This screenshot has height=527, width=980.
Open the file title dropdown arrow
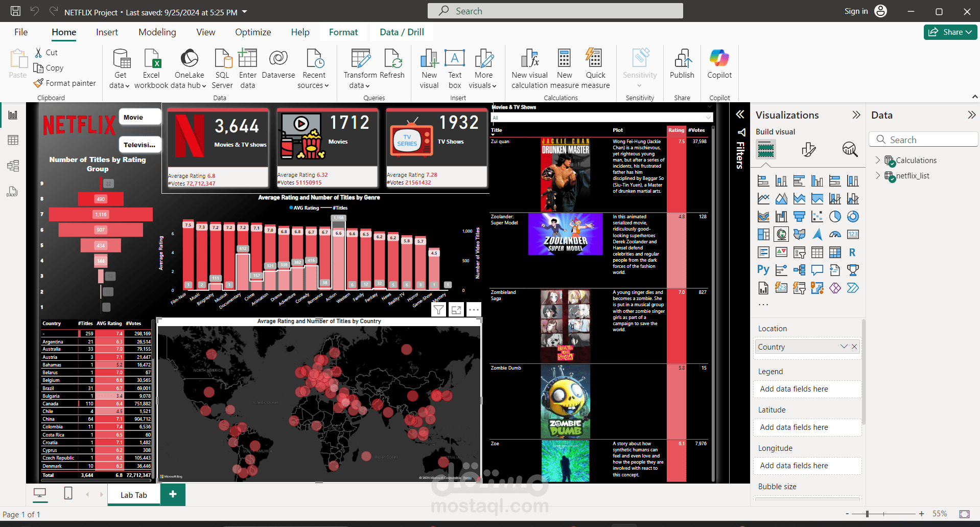pyautogui.click(x=244, y=12)
